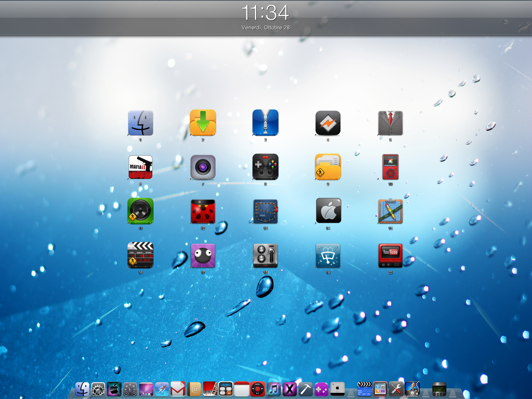Open the blue clapperboard icon in the dock
The height and width of the screenshot is (399, 532).
point(364,389)
